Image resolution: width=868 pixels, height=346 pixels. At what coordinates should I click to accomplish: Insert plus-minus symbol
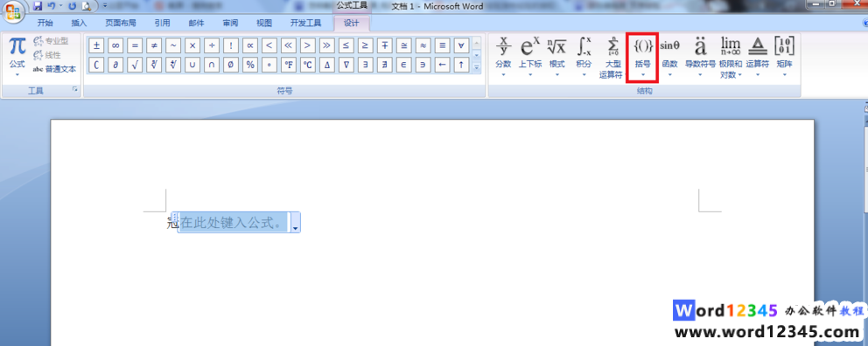pyautogui.click(x=97, y=45)
